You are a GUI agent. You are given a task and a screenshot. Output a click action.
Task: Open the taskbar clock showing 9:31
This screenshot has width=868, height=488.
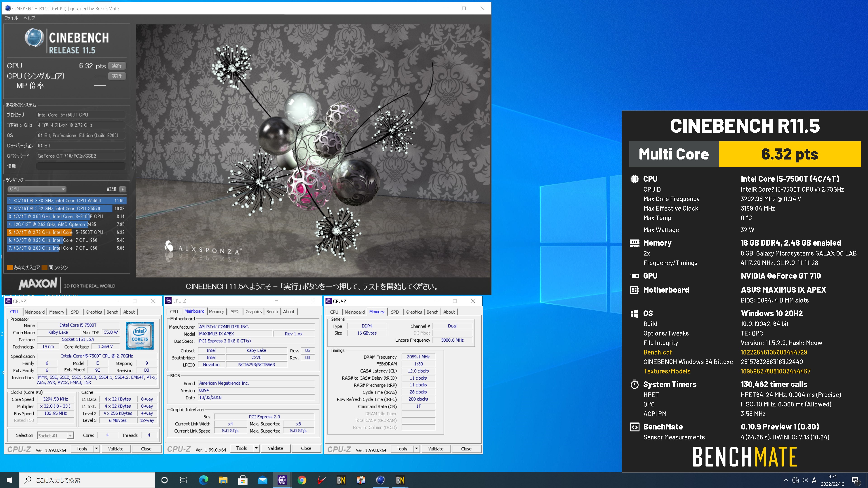point(832,480)
